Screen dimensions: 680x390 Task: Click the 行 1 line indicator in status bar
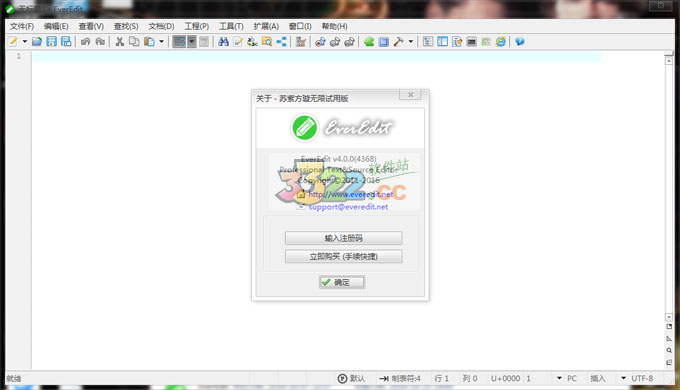click(442, 379)
